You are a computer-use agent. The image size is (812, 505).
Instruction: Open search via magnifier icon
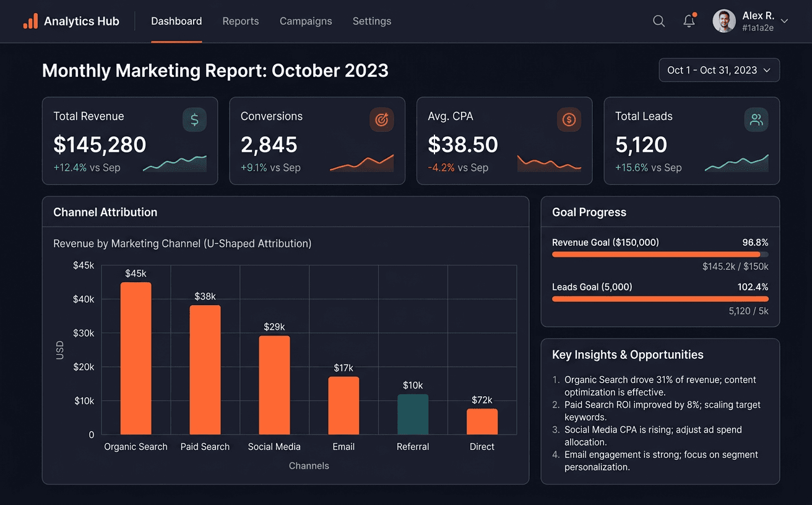[x=659, y=21]
